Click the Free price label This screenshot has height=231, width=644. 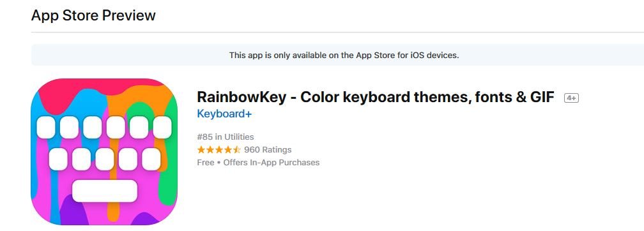(x=205, y=163)
